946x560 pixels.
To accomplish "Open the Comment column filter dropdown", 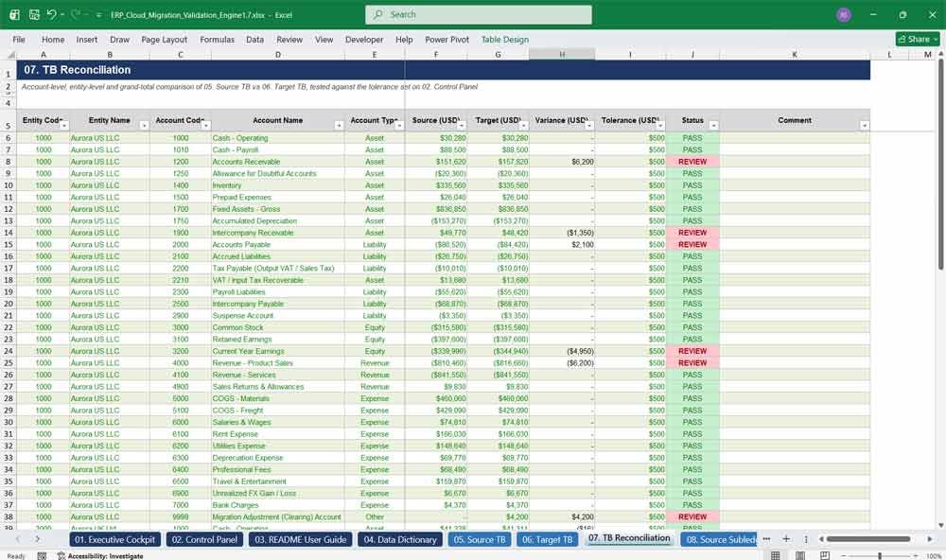I will 864,126.
